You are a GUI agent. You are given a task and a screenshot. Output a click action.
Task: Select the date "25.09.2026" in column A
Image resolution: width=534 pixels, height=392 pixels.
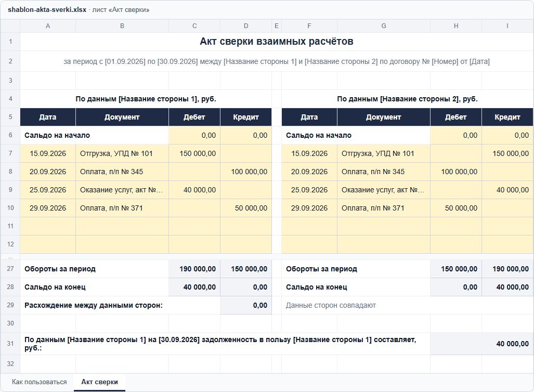48,190
